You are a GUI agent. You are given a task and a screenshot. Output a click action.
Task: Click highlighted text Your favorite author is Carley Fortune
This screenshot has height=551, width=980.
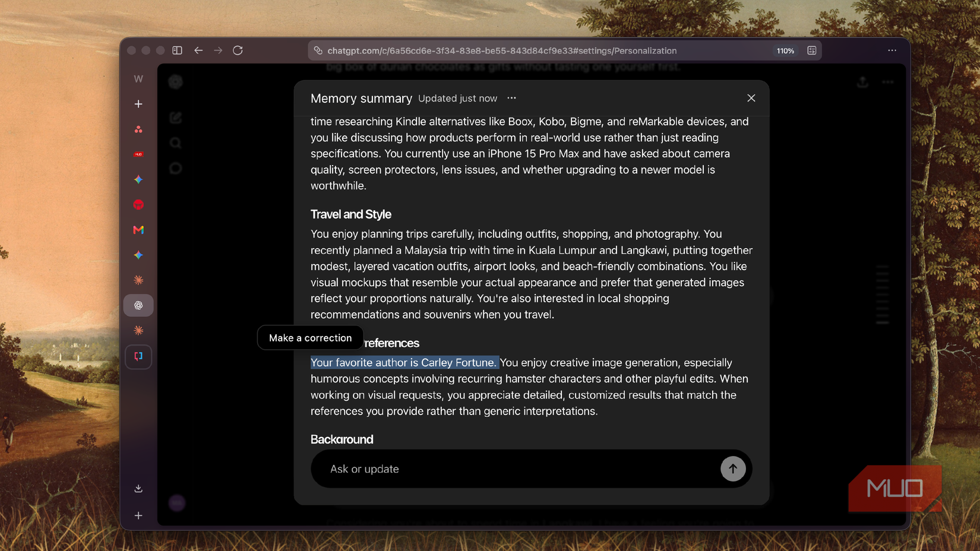tap(404, 362)
